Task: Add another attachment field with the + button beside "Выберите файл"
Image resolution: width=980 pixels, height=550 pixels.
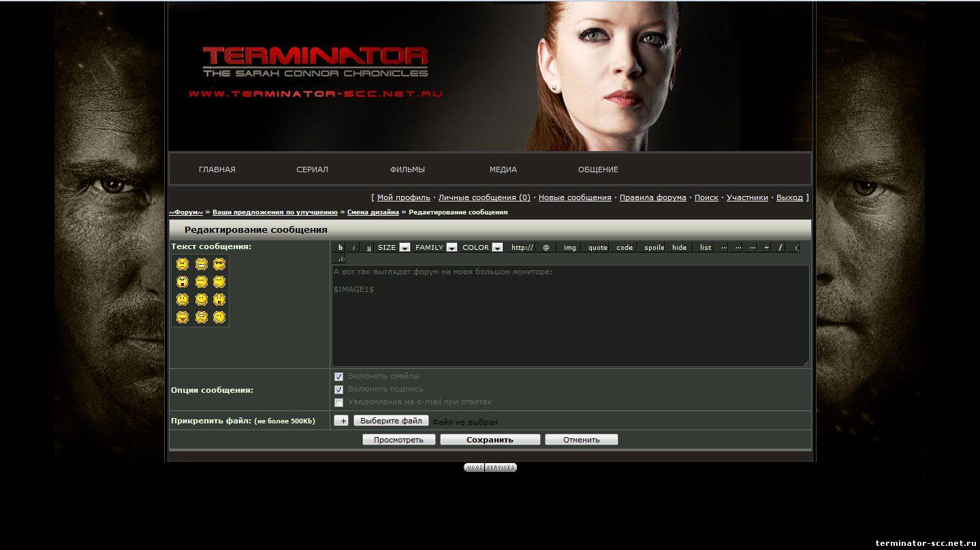Action: click(341, 421)
